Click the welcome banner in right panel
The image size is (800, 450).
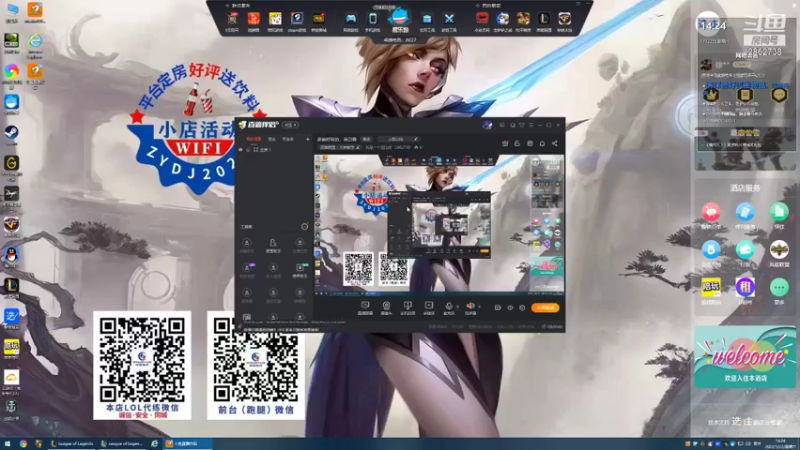(745, 357)
